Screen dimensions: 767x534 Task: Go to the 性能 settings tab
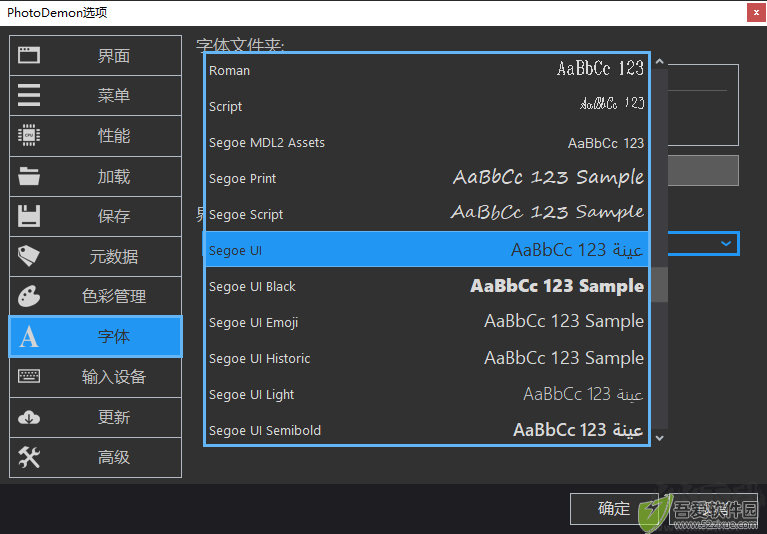pos(95,135)
